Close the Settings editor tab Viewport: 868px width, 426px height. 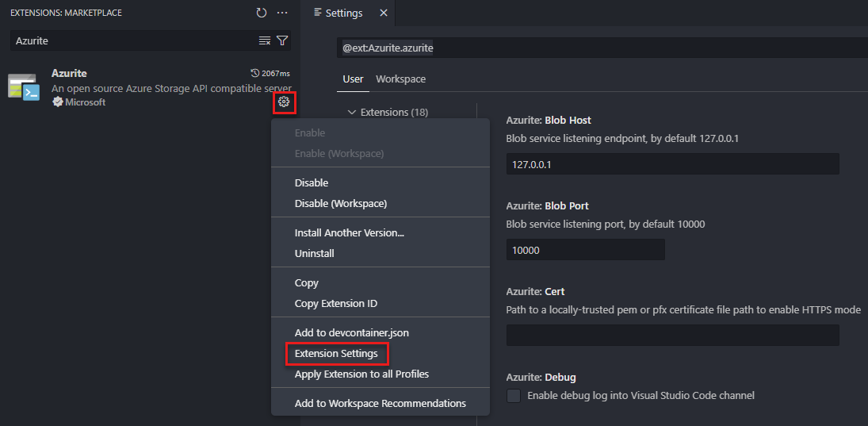pyautogui.click(x=384, y=13)
